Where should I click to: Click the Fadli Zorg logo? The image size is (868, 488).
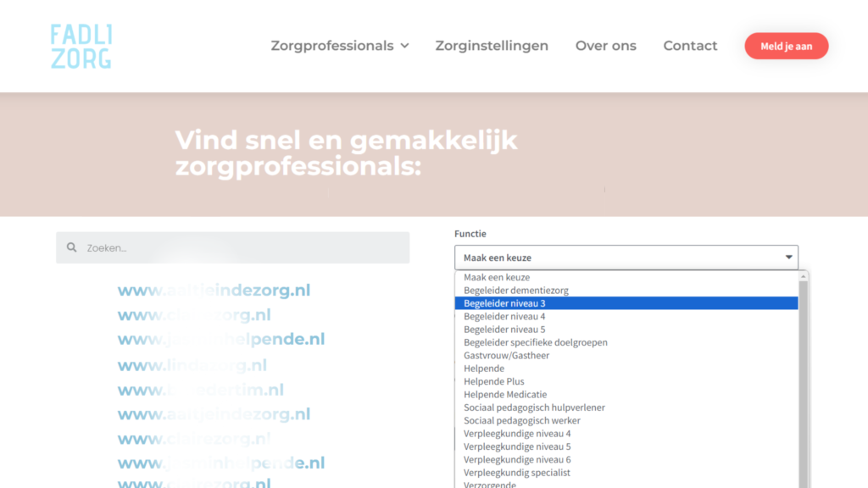tap(81, 47)
